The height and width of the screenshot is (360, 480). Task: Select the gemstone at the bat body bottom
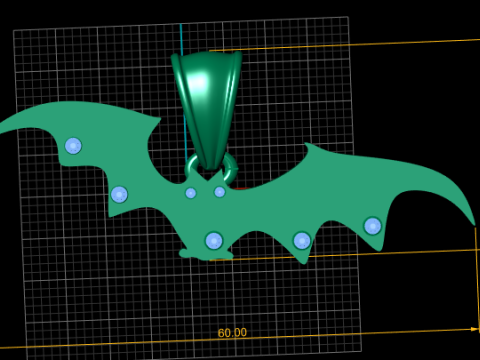214,241
